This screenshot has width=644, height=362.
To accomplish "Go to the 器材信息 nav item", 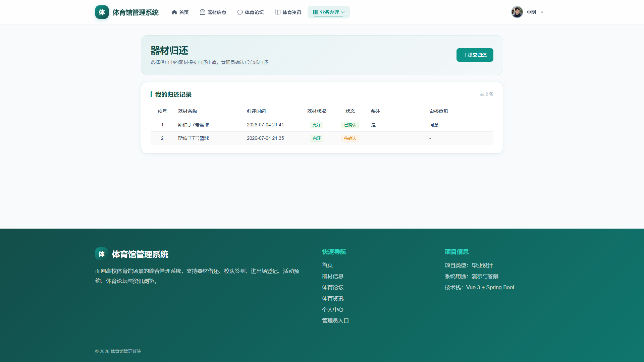I will [213, 12].
